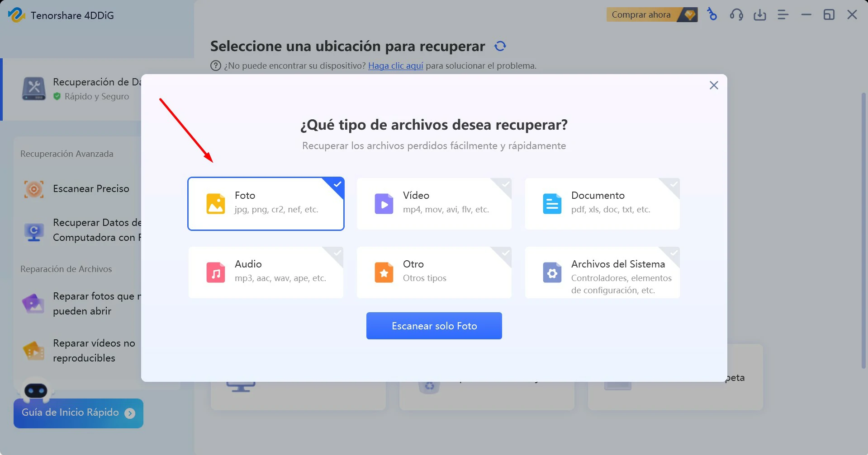This screenshot has height=455, width=868.
Task: Click 'jpg, png, cr2, nef, etc.' text
Action: pos(276,210)
